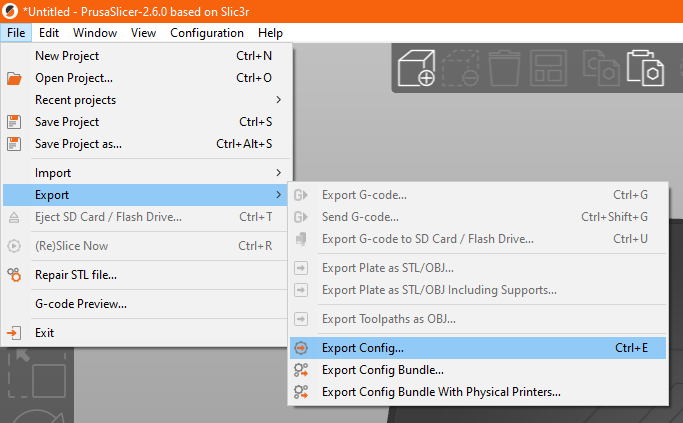This screenshot has height=423, width=683.
Task: Open the Edit menu
Action: pyautogui.click(x=49, y=33)
